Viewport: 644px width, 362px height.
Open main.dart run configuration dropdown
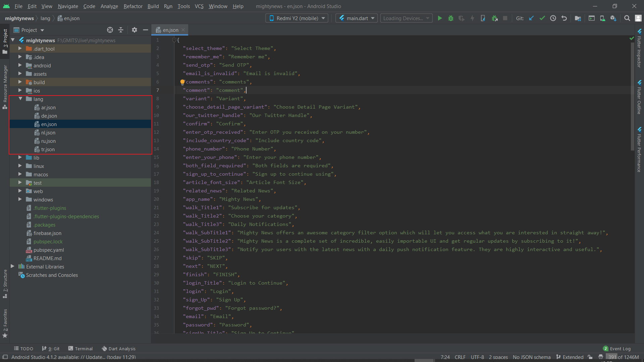point(357,18)
